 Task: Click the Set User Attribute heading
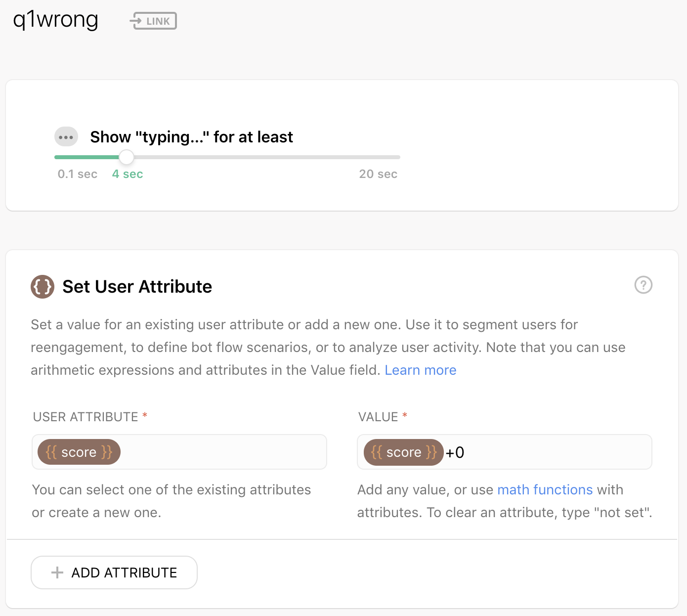tap(137, 287)
